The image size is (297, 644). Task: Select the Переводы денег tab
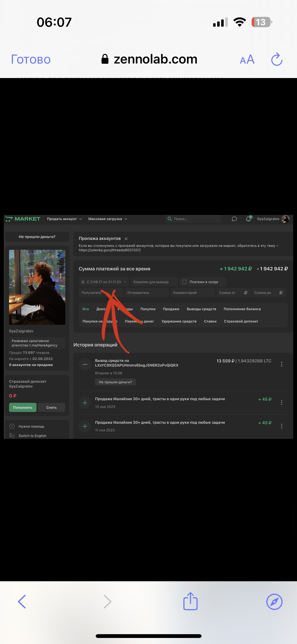click(x=139, y=321)
